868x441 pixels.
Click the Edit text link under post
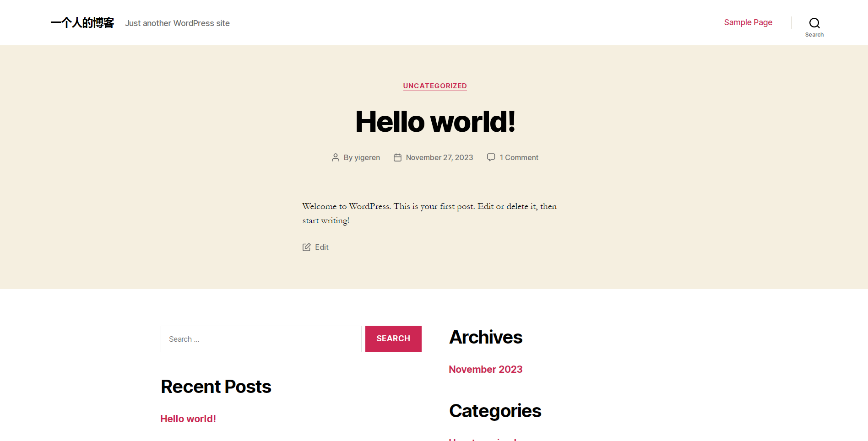[322, 247]
